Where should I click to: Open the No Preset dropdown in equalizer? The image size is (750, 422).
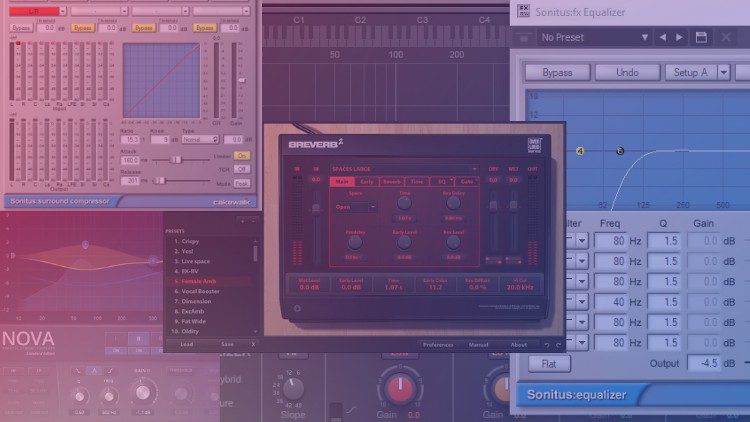[x=590, y=37]
